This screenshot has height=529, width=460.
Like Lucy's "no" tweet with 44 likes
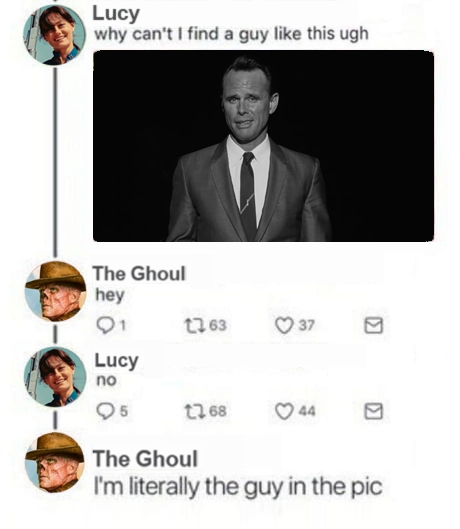[x=284, y=411]
